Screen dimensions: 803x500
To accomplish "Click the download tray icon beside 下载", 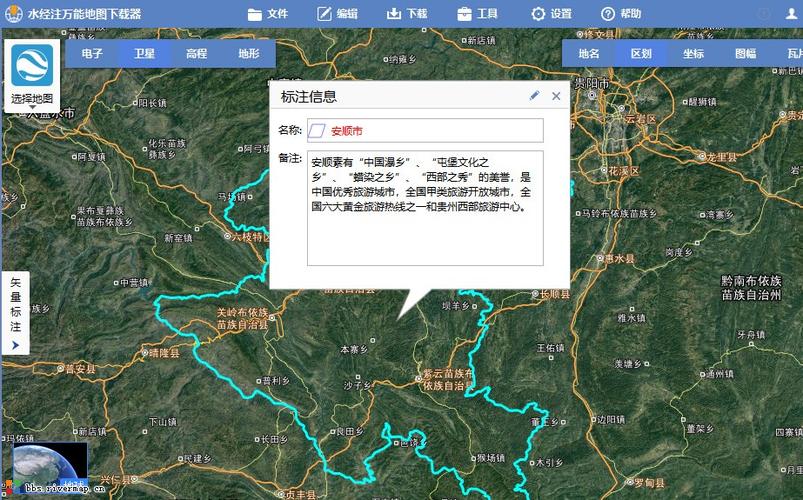I will click(393, 14).
